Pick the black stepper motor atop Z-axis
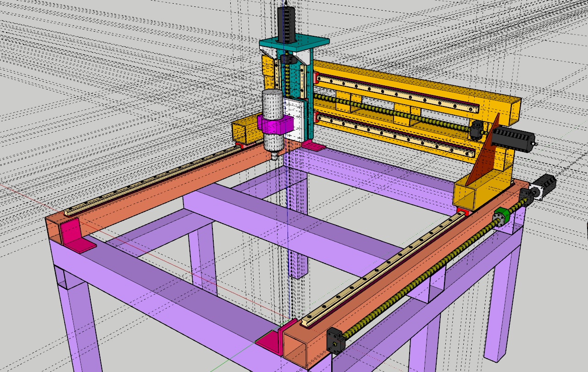The width and height of the screenshot is (588, 372). (285, 25)
